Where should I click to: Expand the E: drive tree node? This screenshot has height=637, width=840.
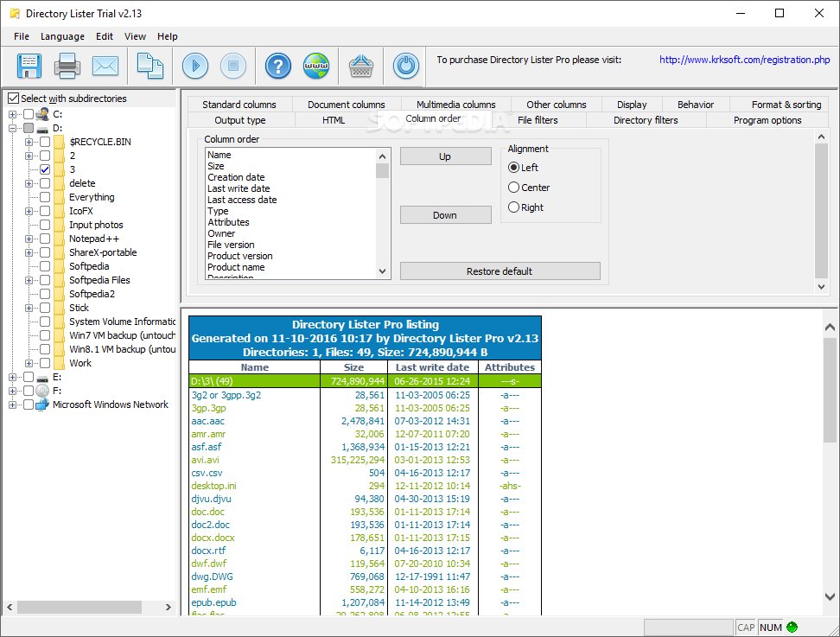point(12,377)
